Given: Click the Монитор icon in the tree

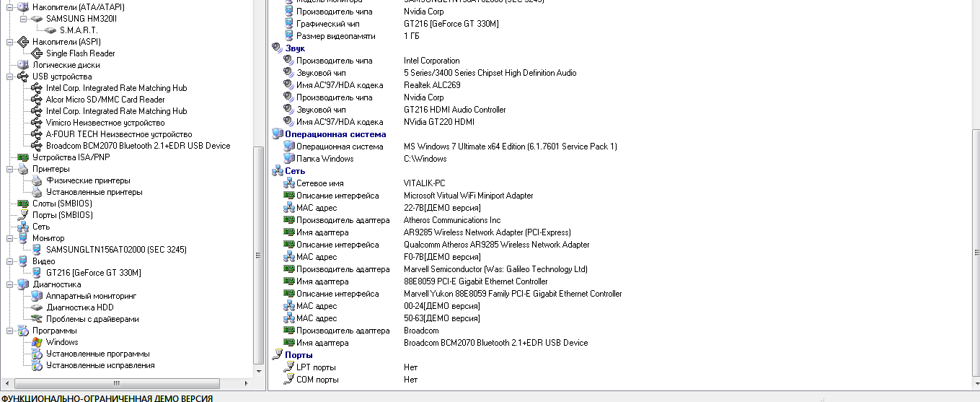Looking at the screenshot, I should pyautogui.click(x=23, y=238).
